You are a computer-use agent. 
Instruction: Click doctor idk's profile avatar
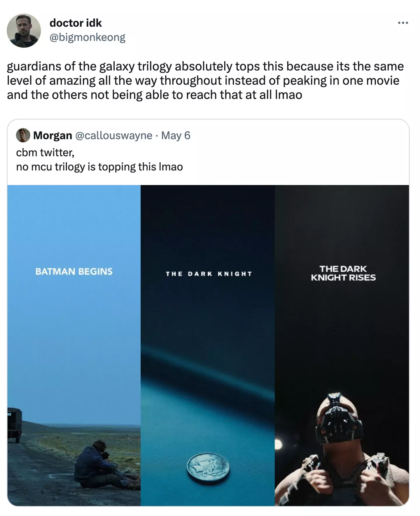[x=24, y=30]
